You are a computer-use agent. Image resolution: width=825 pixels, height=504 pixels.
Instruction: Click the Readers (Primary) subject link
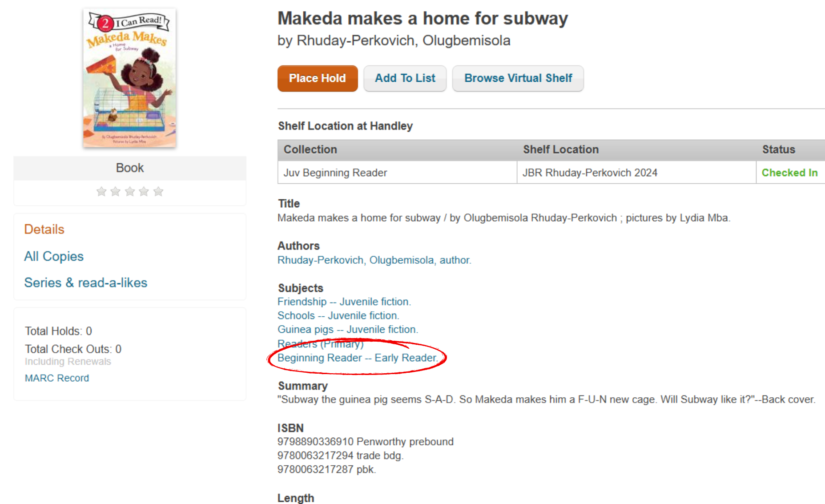320,344
